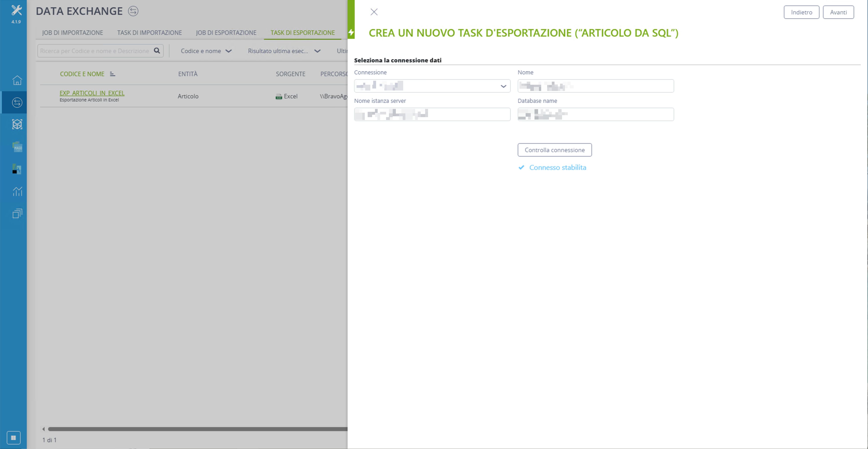Viewport: 868px width, 449px height.
Task: Open the EXP_ARTICOLI_IN_EXCEL task link
Action: [x=92, y=93]
